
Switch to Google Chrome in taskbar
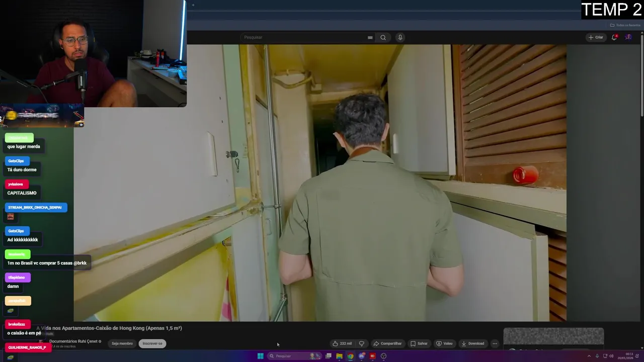coord(350,356)
